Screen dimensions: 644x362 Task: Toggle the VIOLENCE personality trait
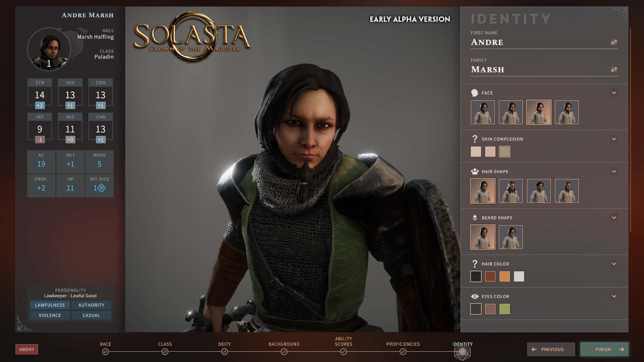50,315
